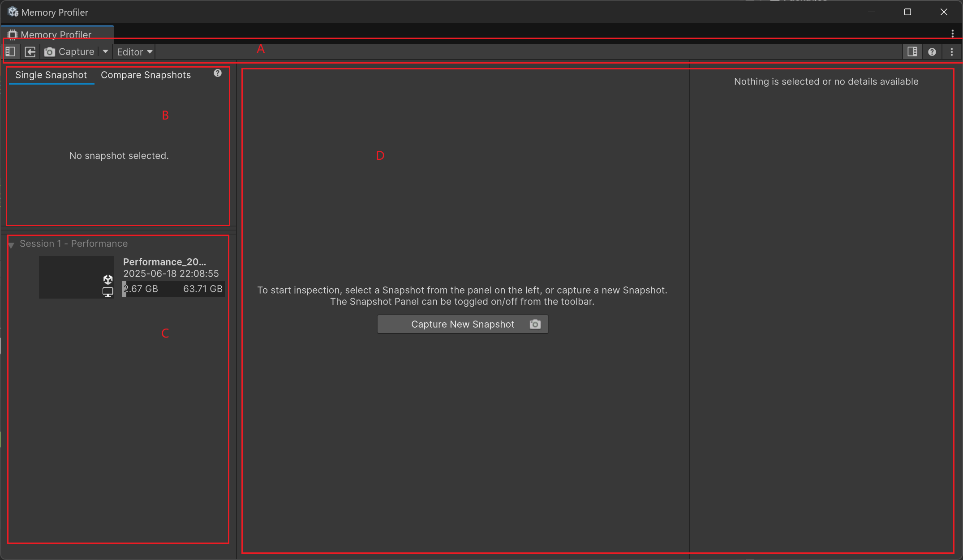Open the toolbar three-dot options menu

coord(952,52)
